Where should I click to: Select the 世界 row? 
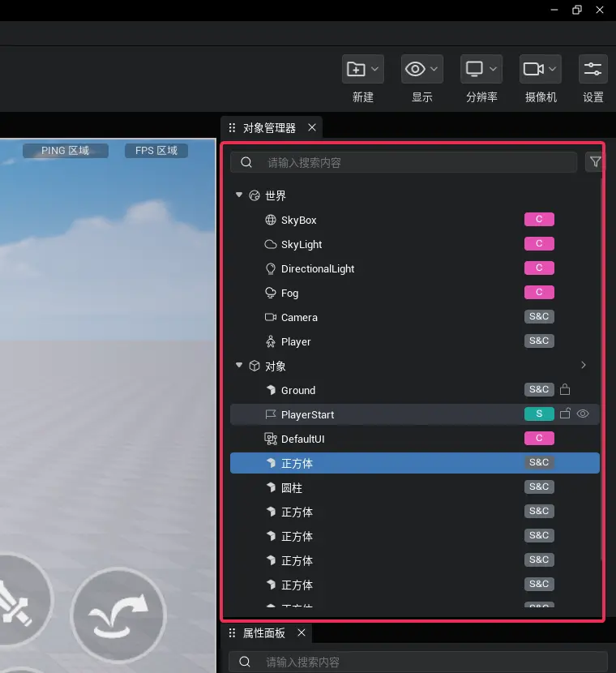click(415, 195)
